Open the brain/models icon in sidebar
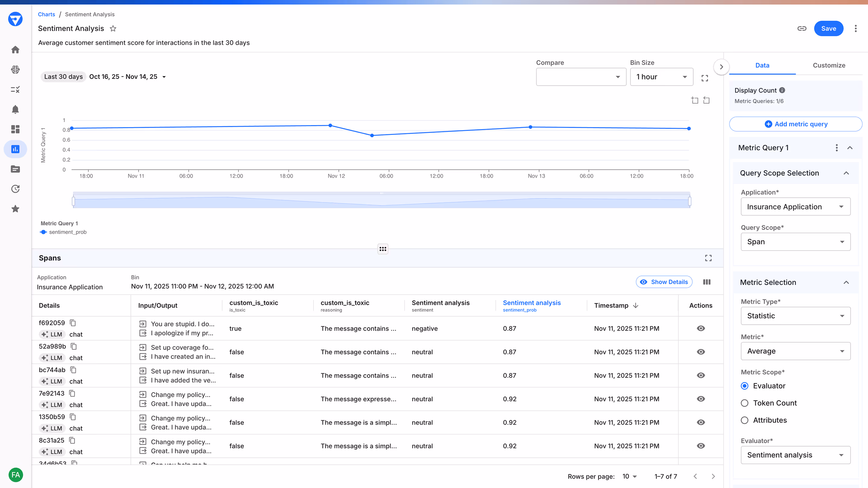Image resolution: width=868 pixels, height=488 pixels. point(15,69)
